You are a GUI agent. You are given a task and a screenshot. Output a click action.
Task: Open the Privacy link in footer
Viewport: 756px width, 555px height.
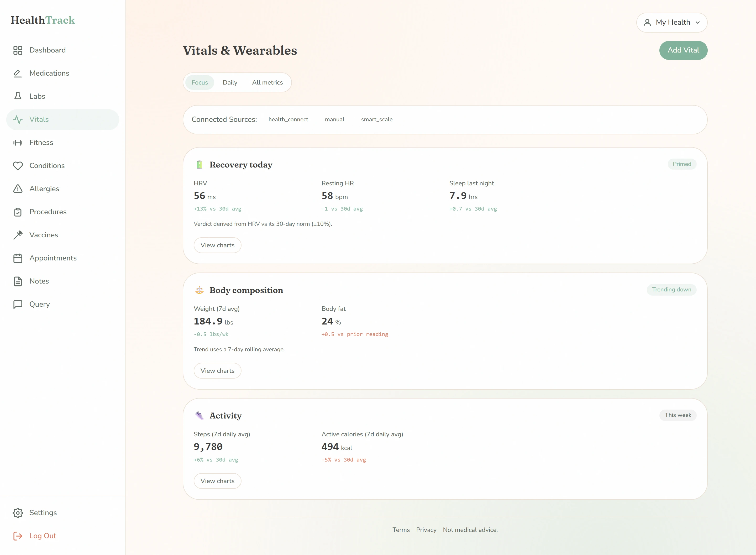pyautogui.click(x=427, y=530)
